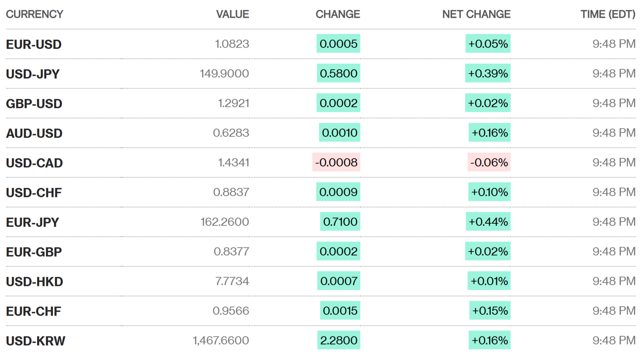Open the USD-HKD currency pair

click(35, 282)
